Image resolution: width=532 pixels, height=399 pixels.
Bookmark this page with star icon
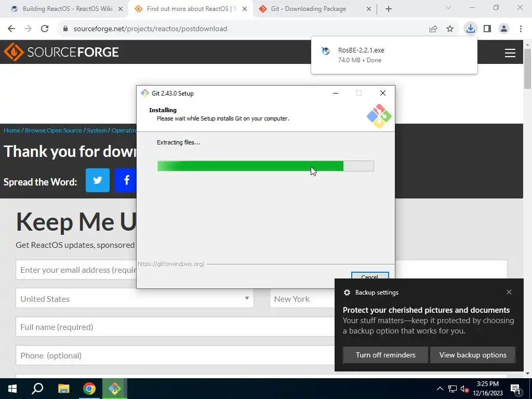[450, 29]
